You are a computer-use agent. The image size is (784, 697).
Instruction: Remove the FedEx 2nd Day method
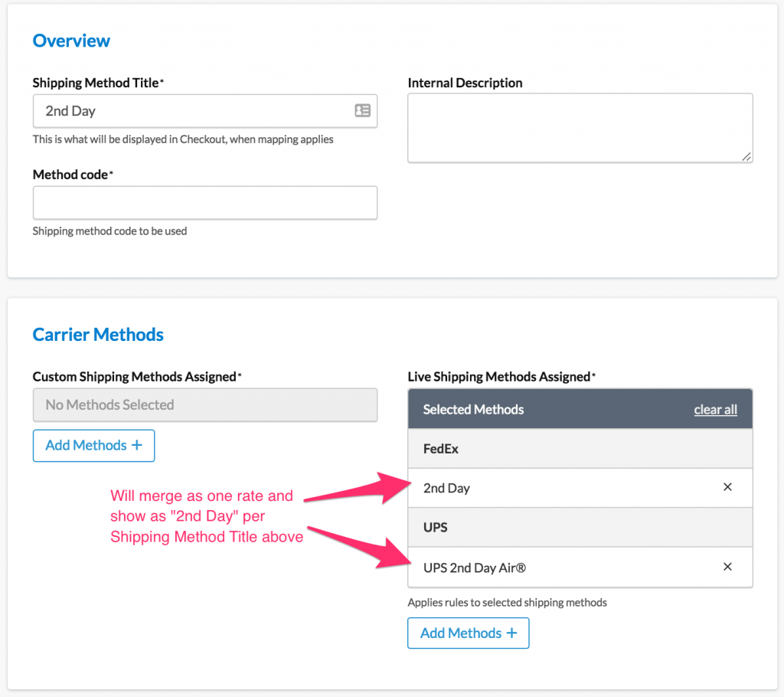point(727,487)
